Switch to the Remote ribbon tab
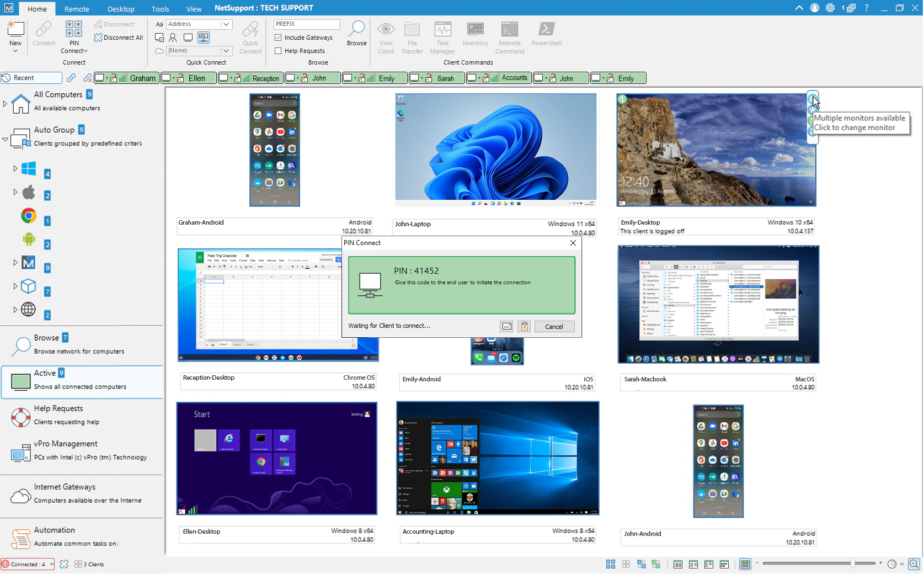 77,8
